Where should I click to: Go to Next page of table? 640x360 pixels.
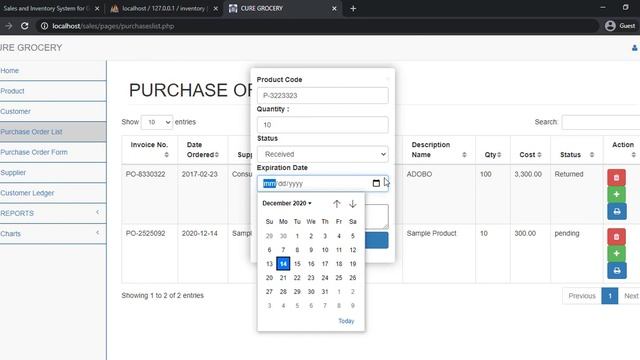coord(631,296)
